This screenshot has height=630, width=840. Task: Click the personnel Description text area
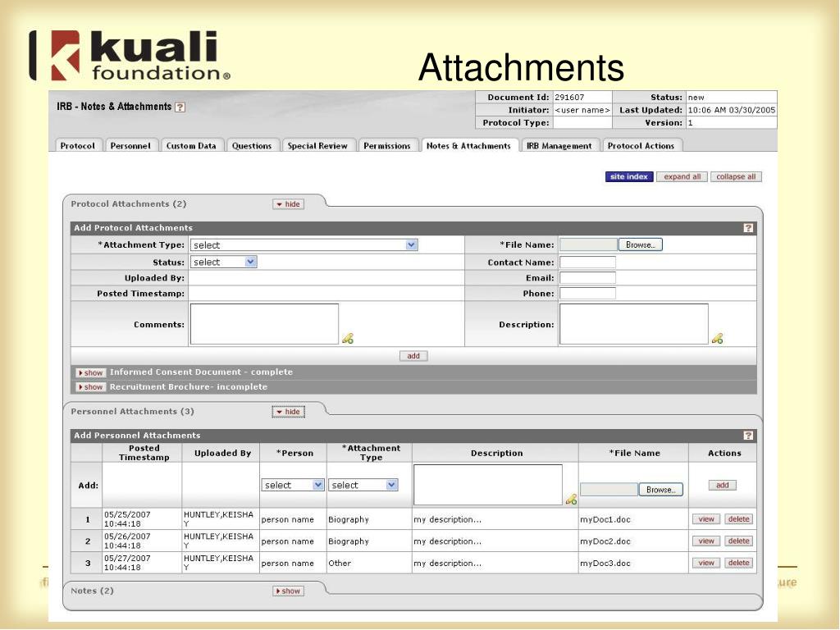(x=488, y=485)
